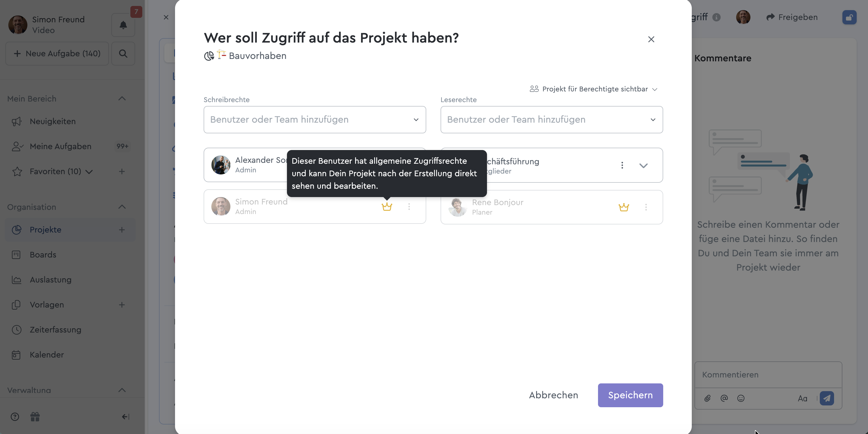Click the search magnifier icon in sidebar
868x434 pixels.
coord(123,54)
